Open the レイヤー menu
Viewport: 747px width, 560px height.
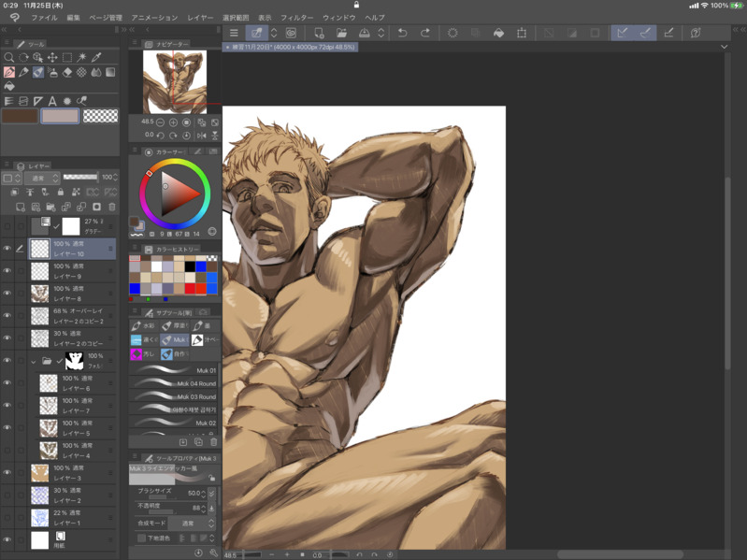point(200,18)
